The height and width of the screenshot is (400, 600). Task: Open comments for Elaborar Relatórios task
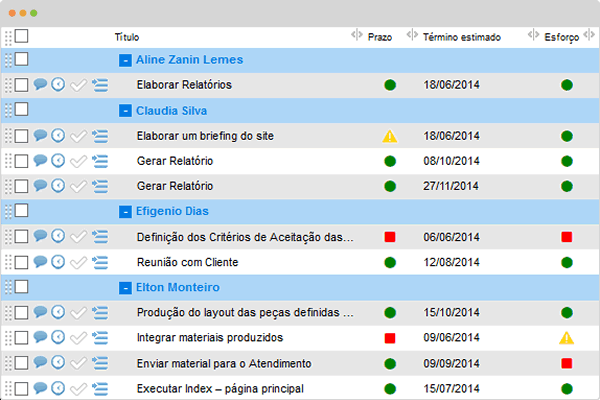pyautogui.click(x=40, y=84)
